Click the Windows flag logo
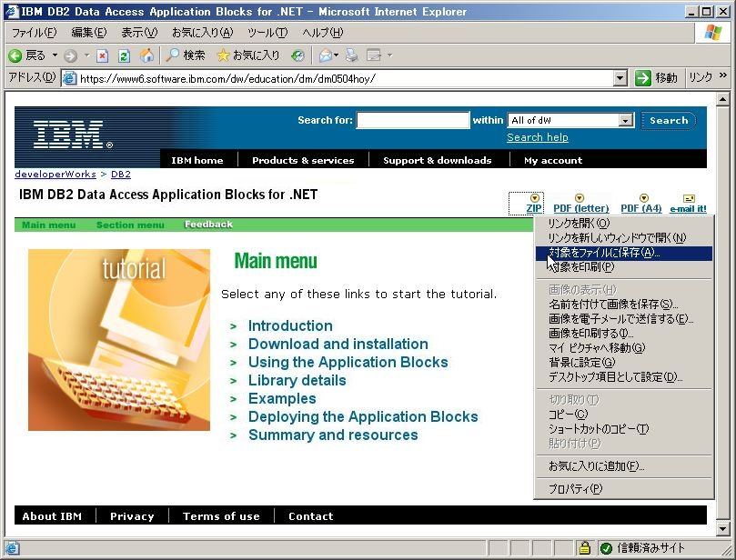The width and height of the screenshot is (736, 560). pyautogui.click(x=713, y=33)
